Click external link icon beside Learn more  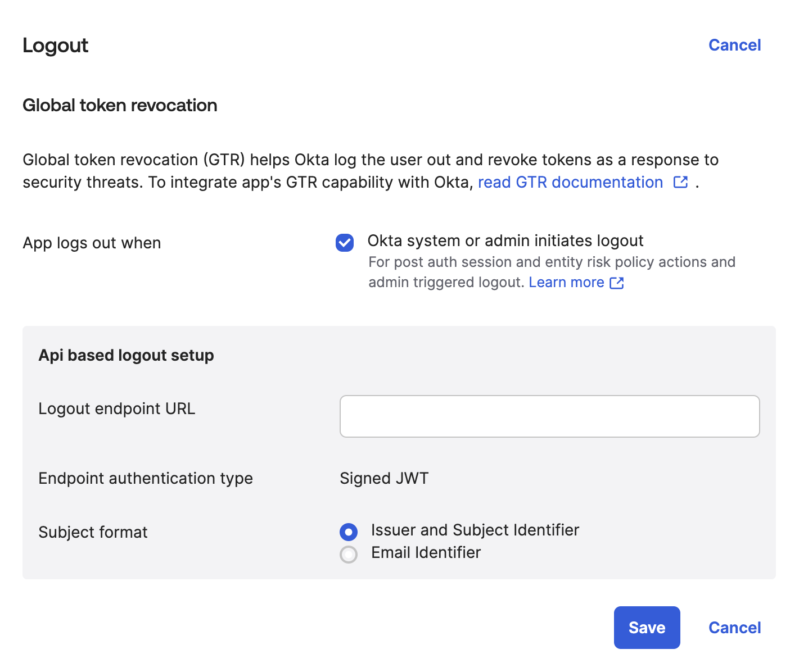click(x=617, y=283)
